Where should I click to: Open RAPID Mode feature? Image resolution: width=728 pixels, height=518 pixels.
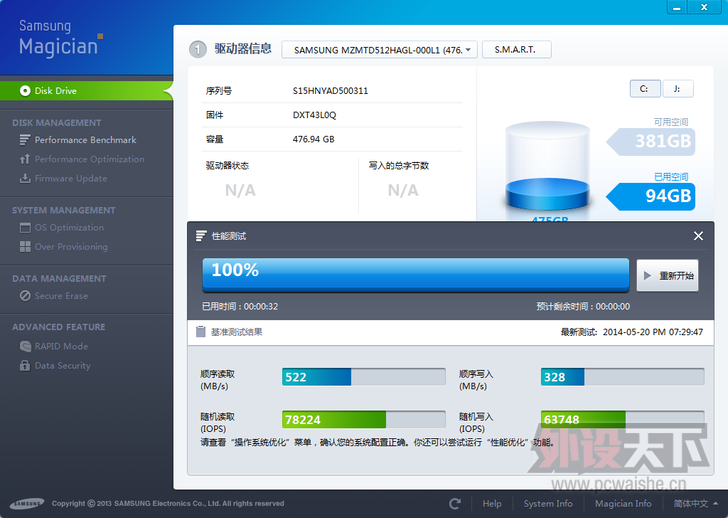(x=61, y=346)
